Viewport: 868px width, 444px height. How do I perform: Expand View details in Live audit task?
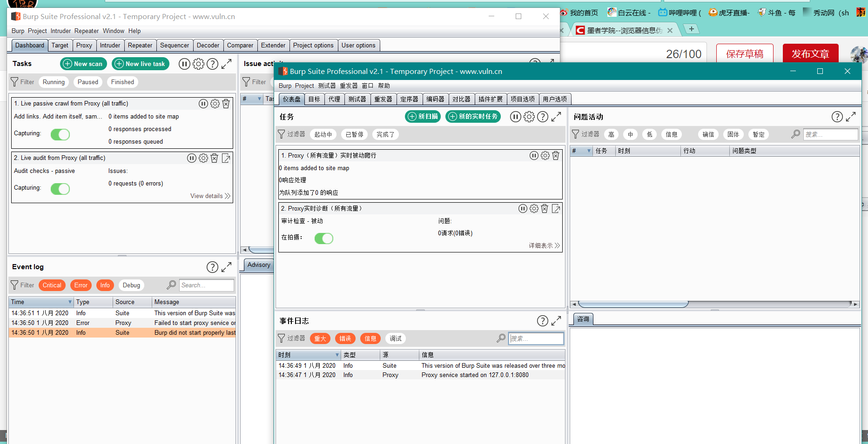[x=210, y=196]
